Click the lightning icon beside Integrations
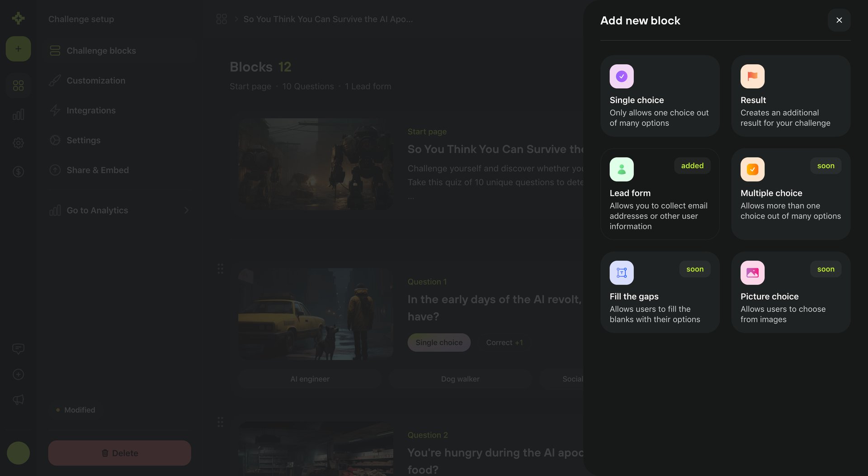 pyautogui.click(x=55, y=110)
